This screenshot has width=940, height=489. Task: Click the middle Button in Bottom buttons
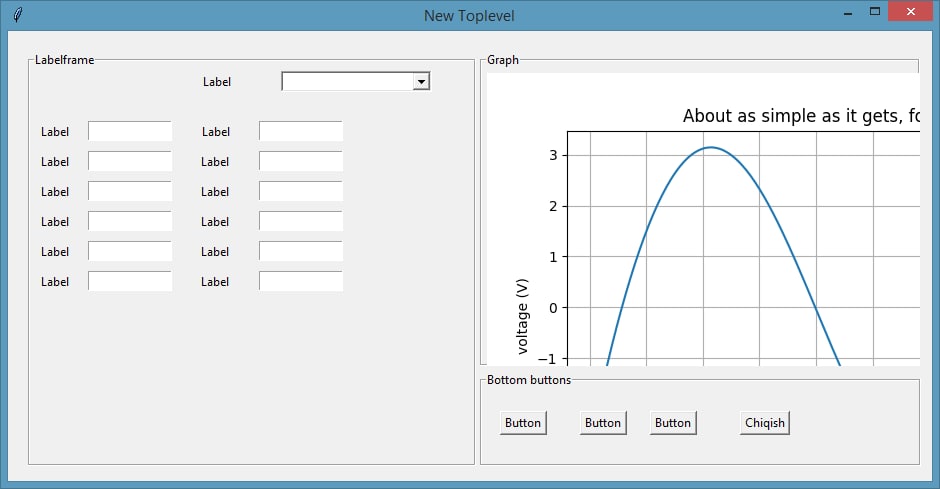coord(603,422)
